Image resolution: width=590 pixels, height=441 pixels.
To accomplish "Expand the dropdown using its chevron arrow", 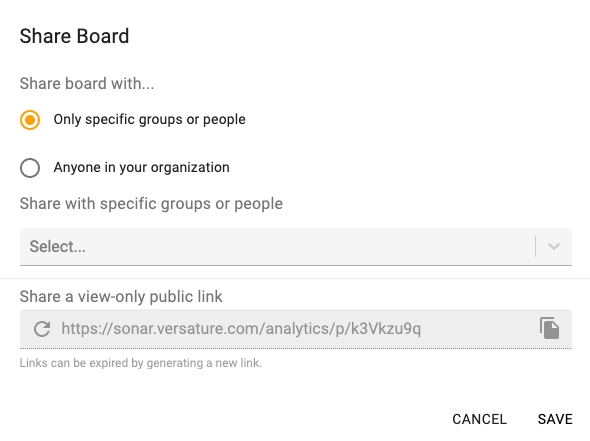I will point(554,247).
